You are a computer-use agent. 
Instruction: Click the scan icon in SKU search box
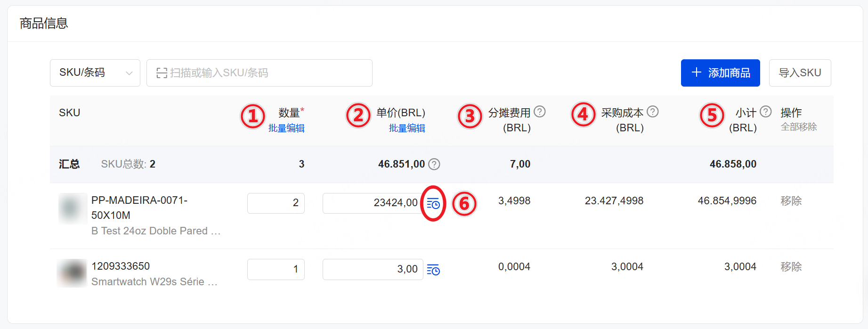point(162,73)
